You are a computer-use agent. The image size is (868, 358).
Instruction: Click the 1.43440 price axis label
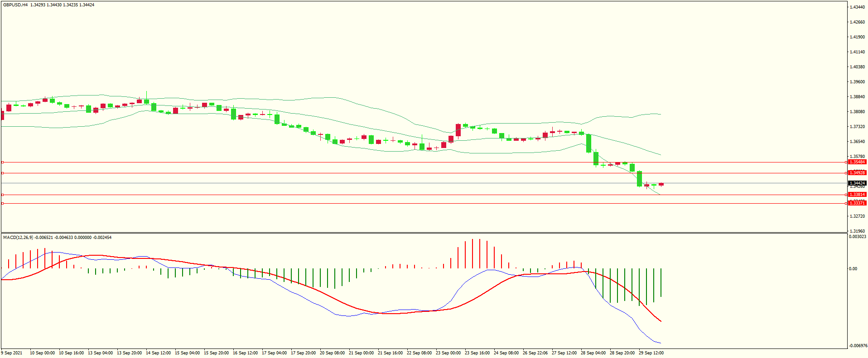click(x=858, y=7)
